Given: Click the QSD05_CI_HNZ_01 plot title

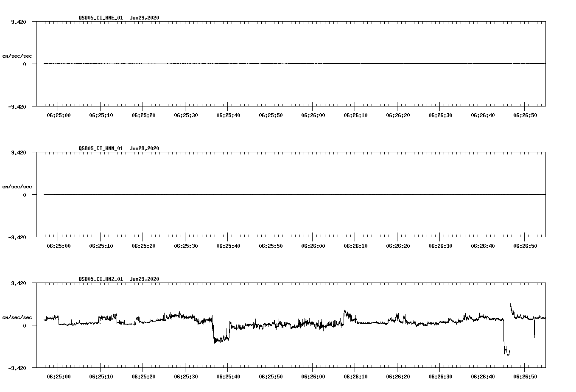Looking at the screenshot, I should [x=101, y=279].
